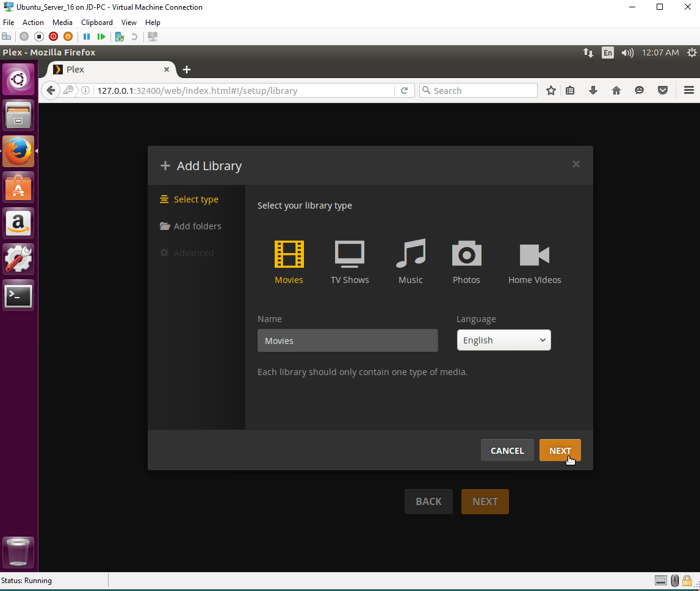Open the Language dropdown set to English
Screen dimensions: 700x591
[x=503, y=340]
